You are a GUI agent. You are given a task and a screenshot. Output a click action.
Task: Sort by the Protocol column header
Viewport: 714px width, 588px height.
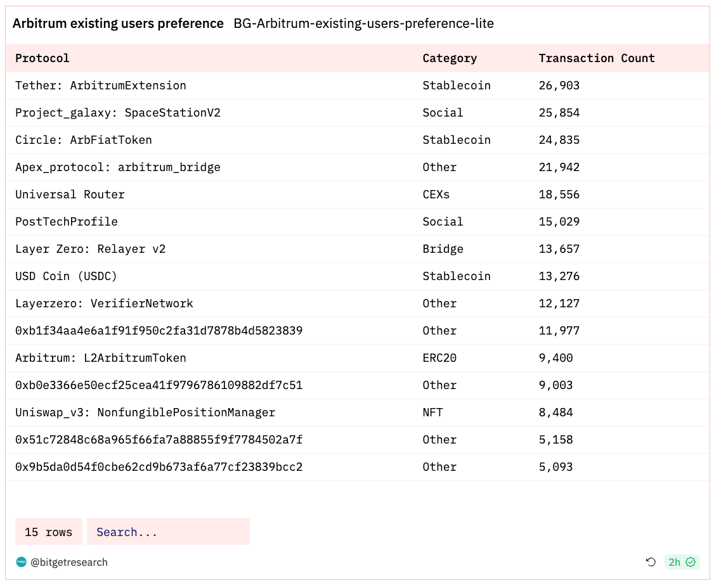[x=42, y=58]
